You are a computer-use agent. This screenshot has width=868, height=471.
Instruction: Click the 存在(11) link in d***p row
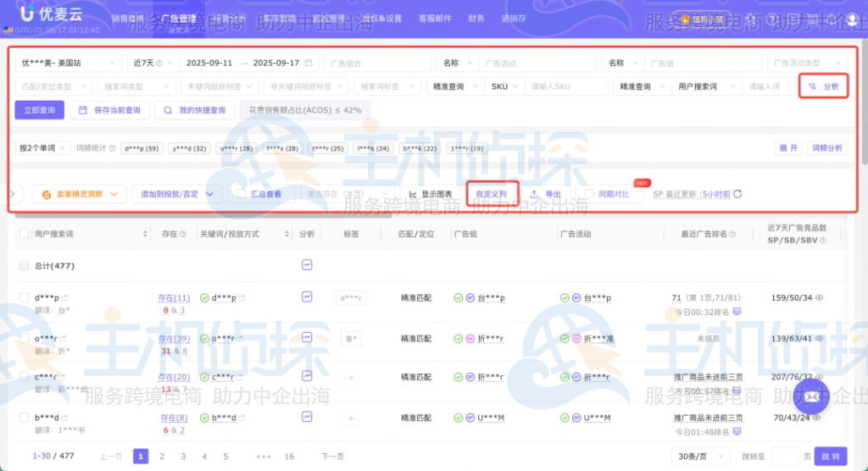click(x=174, y=298)
